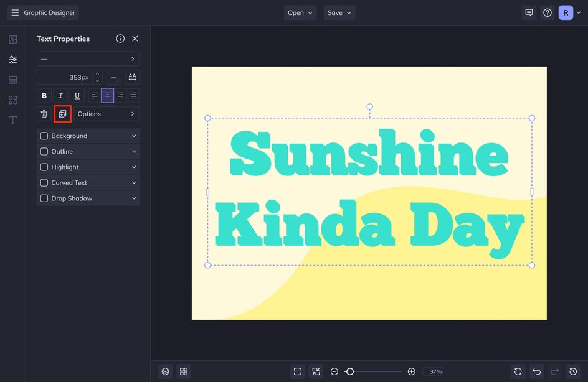Delete the text with trash icon

[44, 114]
